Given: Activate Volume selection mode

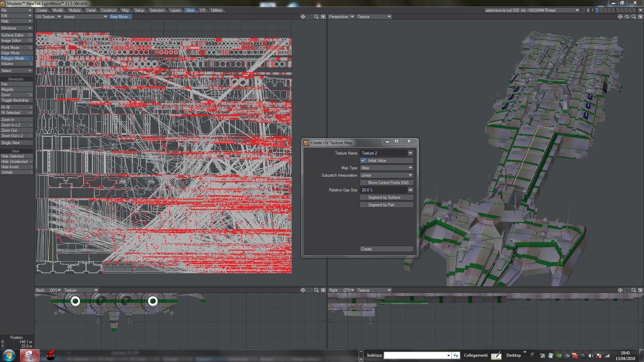Looking at the screenshot, I should point(16,64).
